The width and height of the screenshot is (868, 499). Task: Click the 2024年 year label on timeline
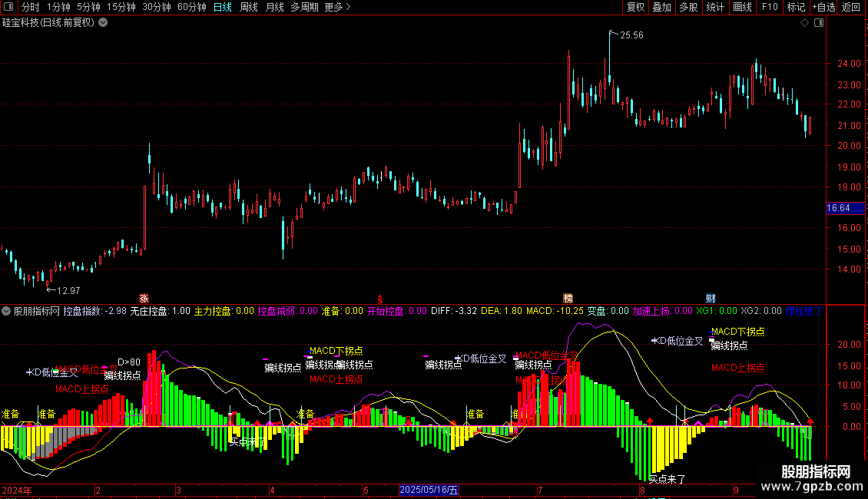point(17,490)
